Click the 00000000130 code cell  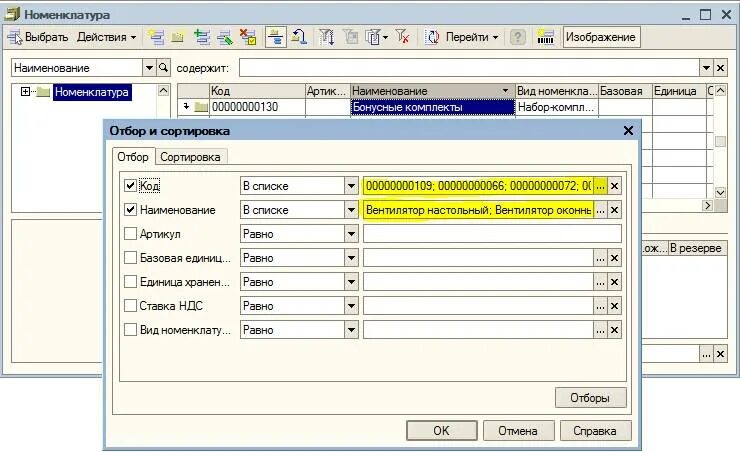(258, 107)
